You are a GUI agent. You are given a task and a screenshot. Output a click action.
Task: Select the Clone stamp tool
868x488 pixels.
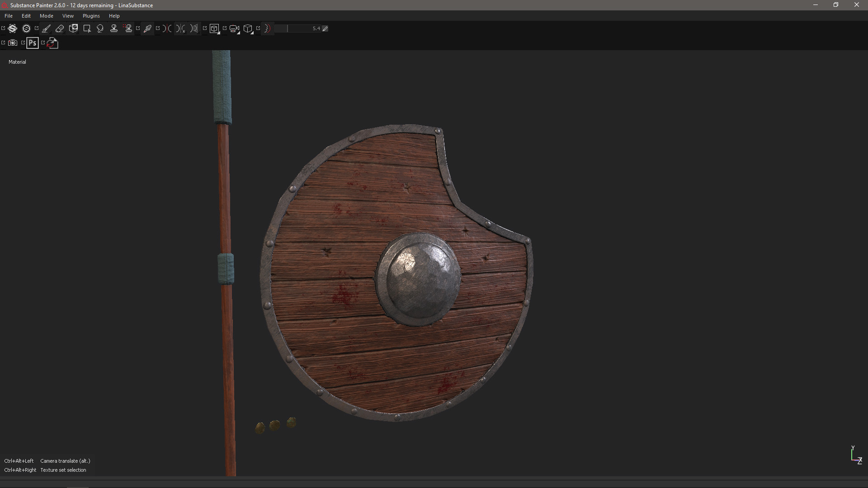click(114, 28)
